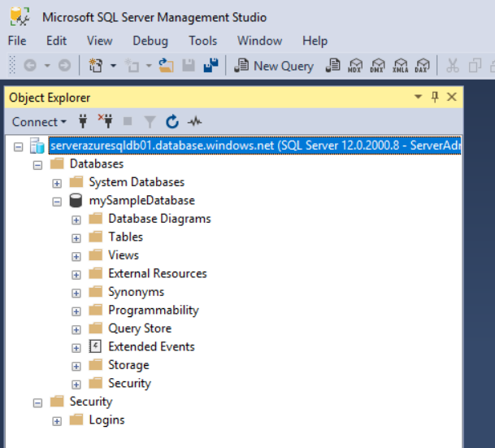Expand the Query Store folder
Screen dimensions: 495x448
76,330
